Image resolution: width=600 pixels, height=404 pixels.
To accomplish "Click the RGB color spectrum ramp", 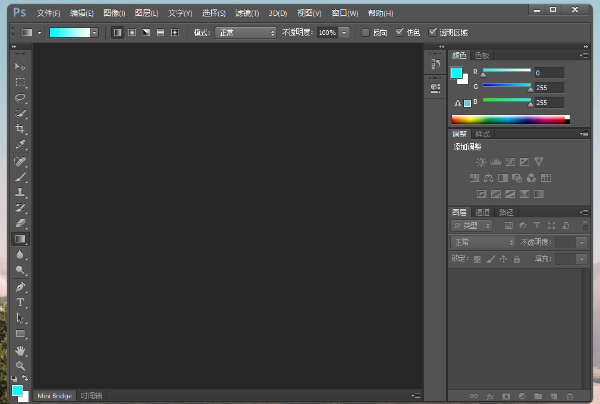I will tap(510, 119).
